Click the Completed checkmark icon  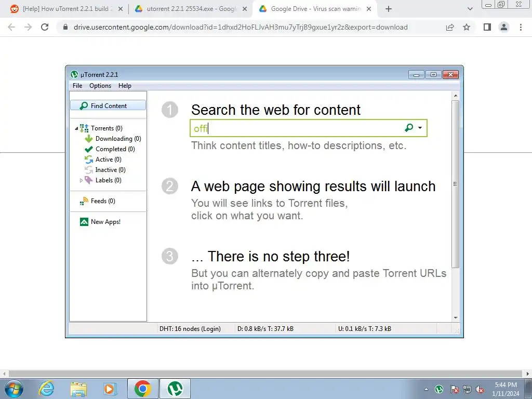tap(88, 149)
